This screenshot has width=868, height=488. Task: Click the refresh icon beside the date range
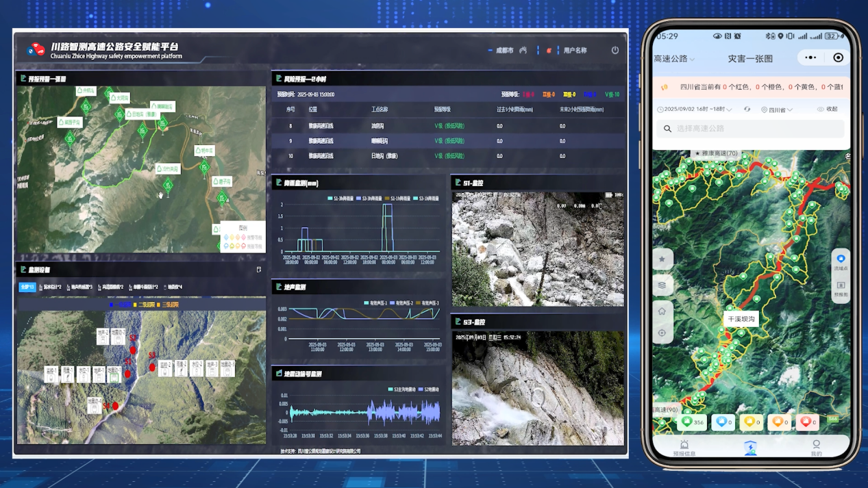[747, 110]
